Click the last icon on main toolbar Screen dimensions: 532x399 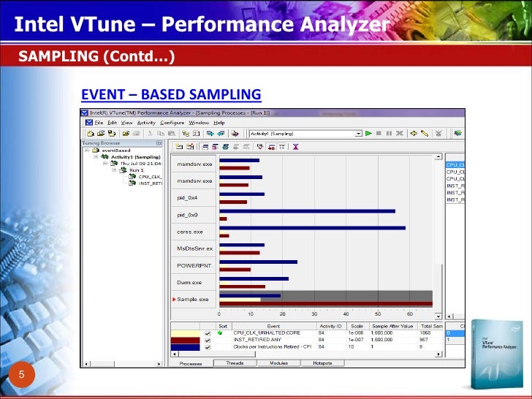(x=457, y=133)
